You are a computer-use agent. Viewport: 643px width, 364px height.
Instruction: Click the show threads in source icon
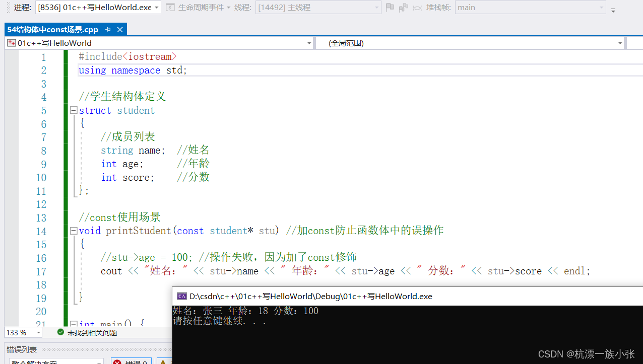404,8
